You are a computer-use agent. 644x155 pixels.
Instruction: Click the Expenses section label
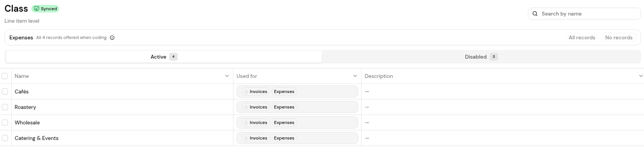click(x=21, y=38)
